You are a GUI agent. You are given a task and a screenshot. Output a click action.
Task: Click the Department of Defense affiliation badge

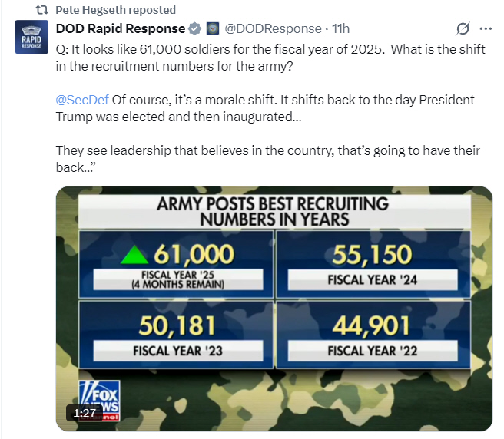pos(213,28)
